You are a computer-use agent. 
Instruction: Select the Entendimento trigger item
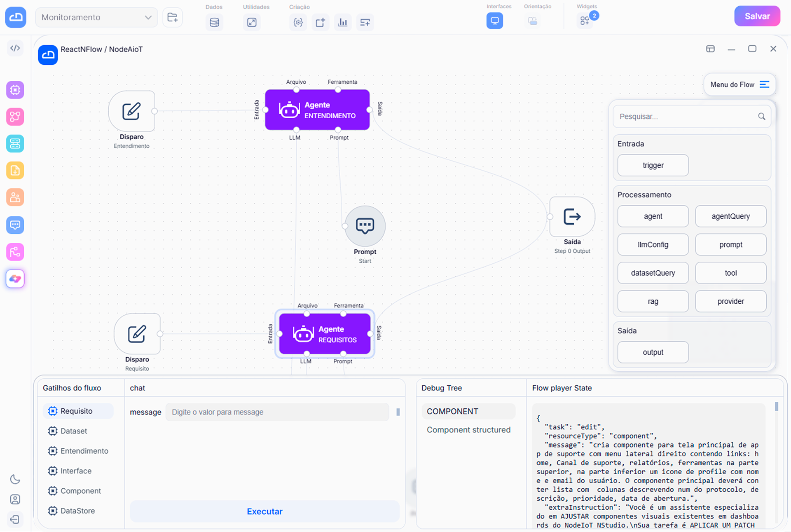coord(84,451)
